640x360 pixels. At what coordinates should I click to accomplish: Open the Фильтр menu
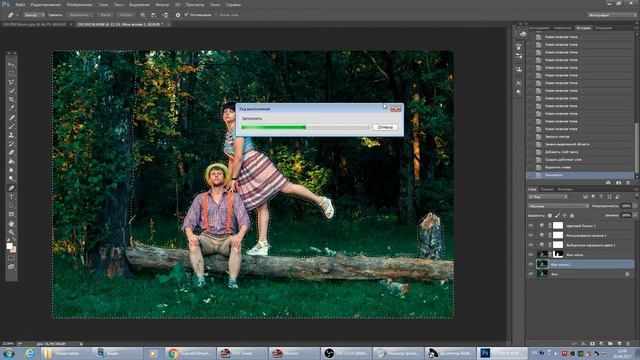(162, 4)
